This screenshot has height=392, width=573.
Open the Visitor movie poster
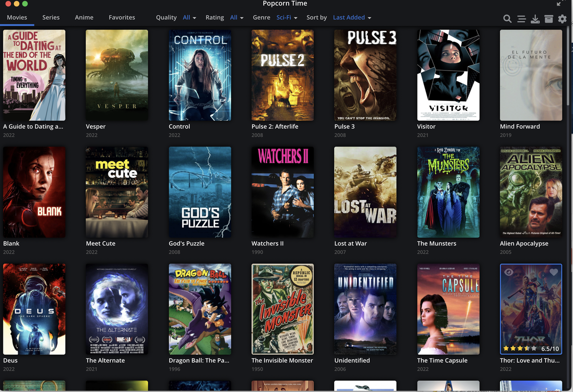point(448,75)
